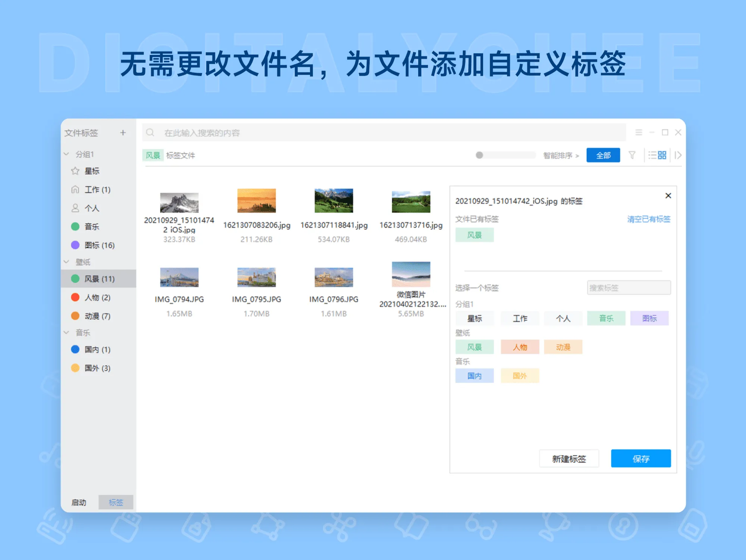The image size is (746, 560).
Task: Click the 保存 save button
Action: (640, 458)
